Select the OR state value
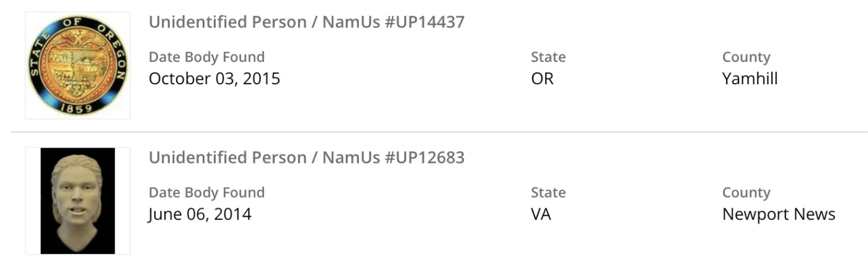868x264 pixels. coord(542,79)
